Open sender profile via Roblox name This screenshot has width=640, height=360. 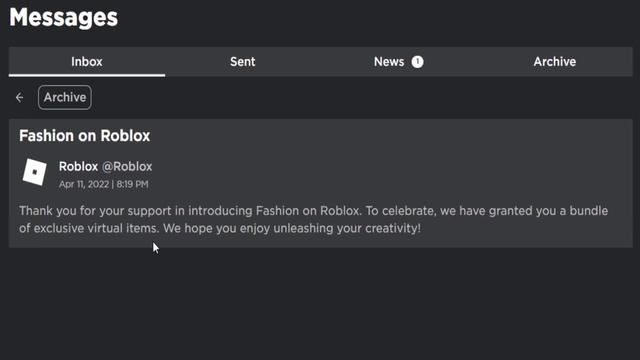click(78, 167)
